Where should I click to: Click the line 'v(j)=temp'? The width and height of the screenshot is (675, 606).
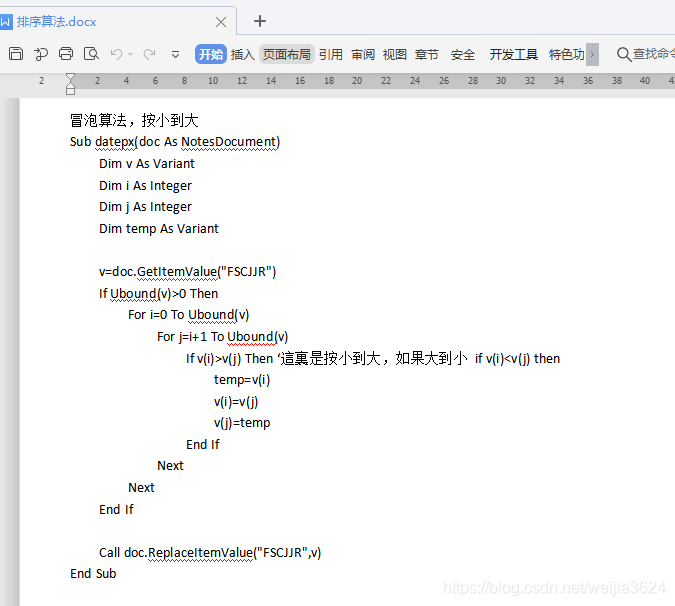tap(242, 423)
